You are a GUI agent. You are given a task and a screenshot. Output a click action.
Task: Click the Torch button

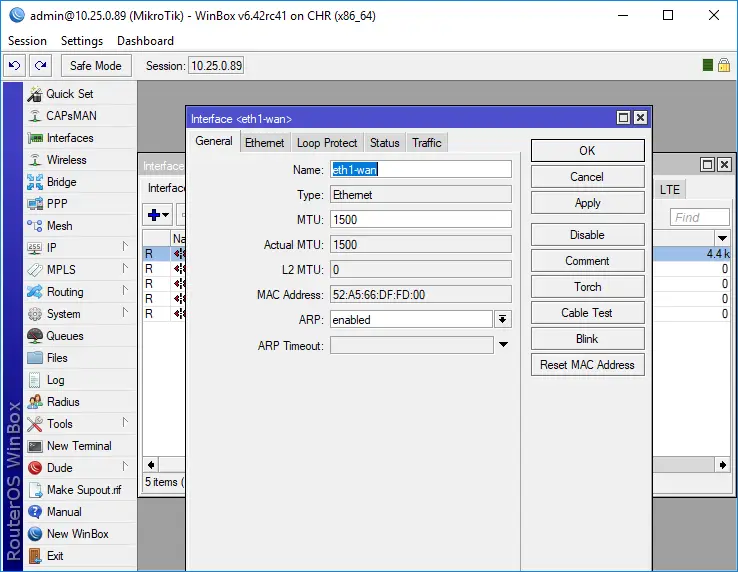[587, 287]
